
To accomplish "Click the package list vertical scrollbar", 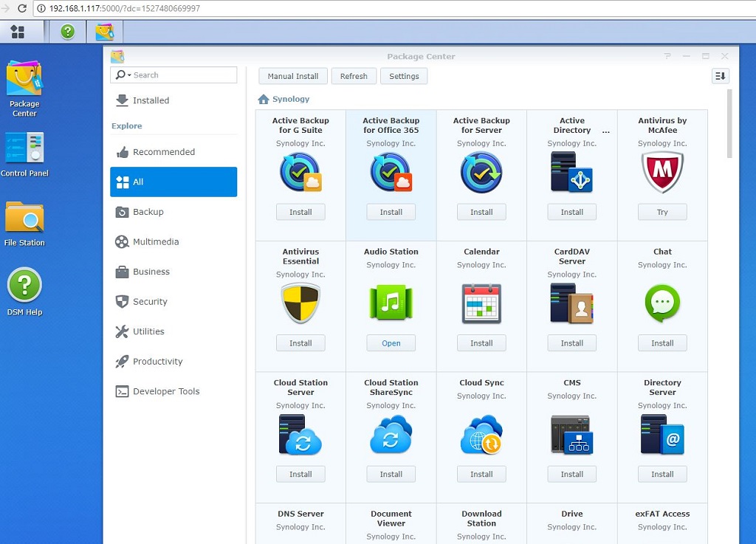I will [x=729, y=123].
